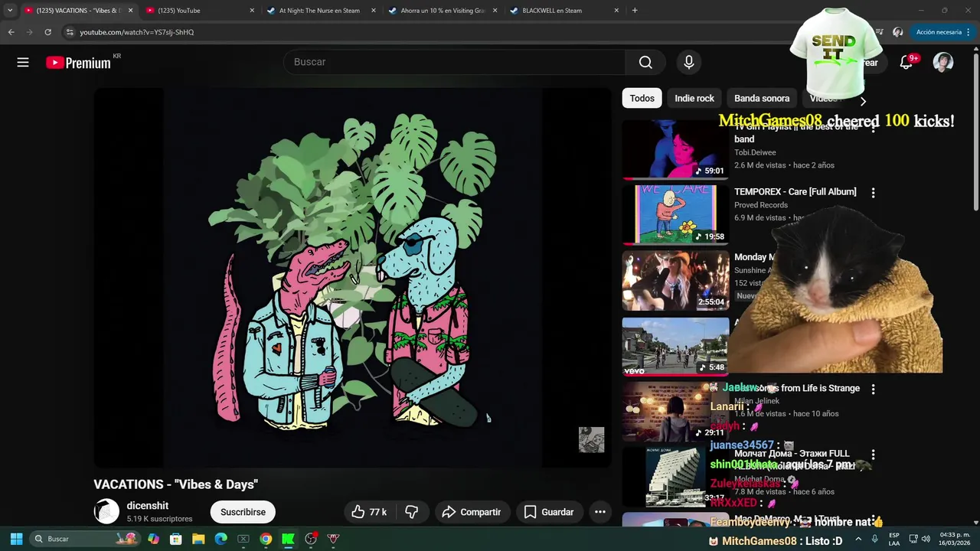Open Chrome profile avatar in toolbar
This screenshot has width=980, height=551.
click(x=898, y=32)
